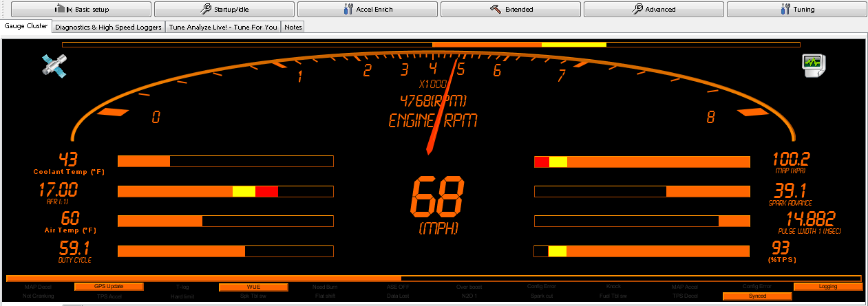Open the Advanced settings toolbar menu
The image size is (868, 306).
(x=654, y=10)
